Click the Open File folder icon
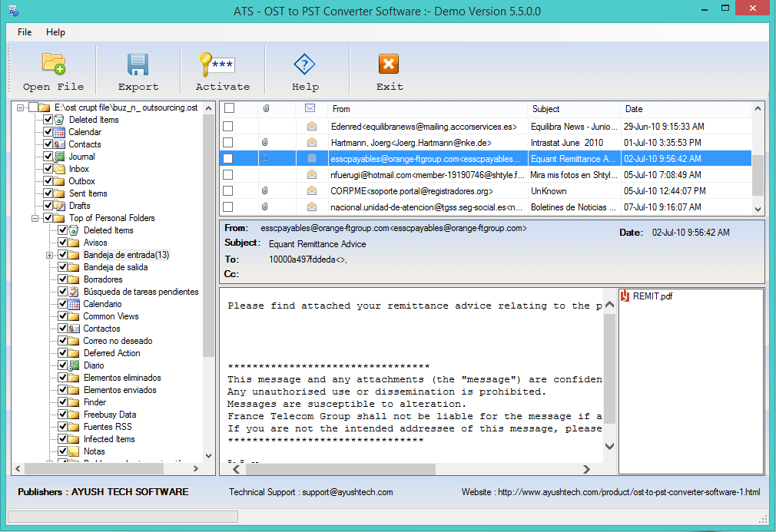The image size is (776, 532). tap(53, 64)
